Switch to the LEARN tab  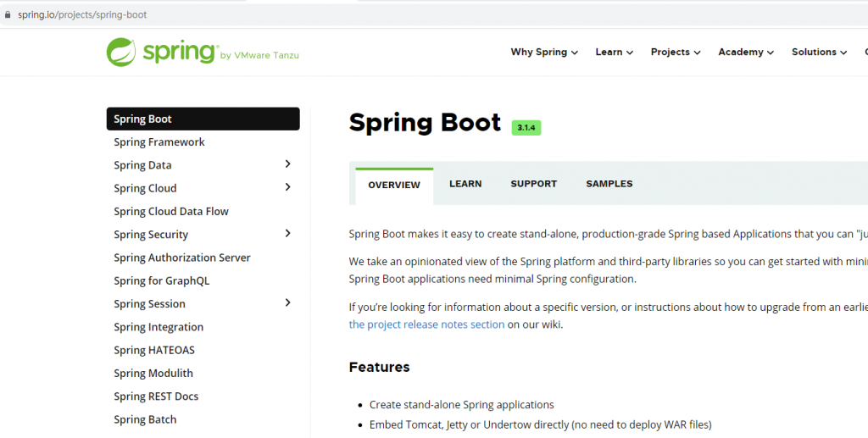(x=465, y=184)
